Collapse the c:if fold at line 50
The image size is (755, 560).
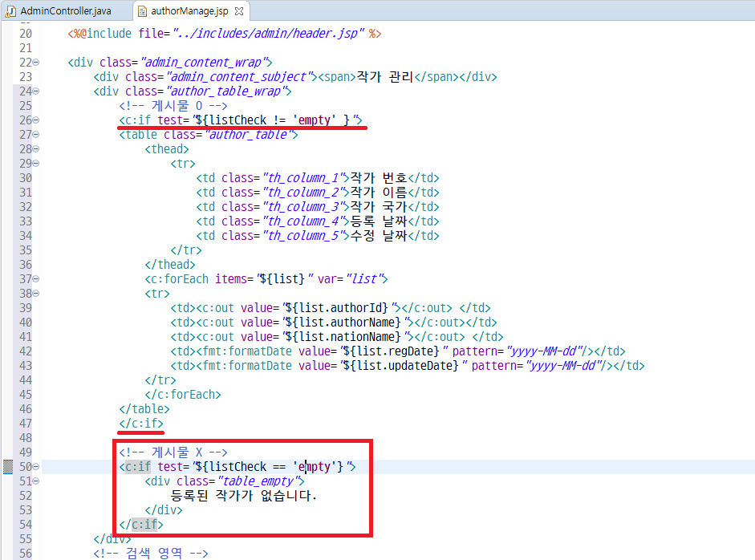click(36, 467)
